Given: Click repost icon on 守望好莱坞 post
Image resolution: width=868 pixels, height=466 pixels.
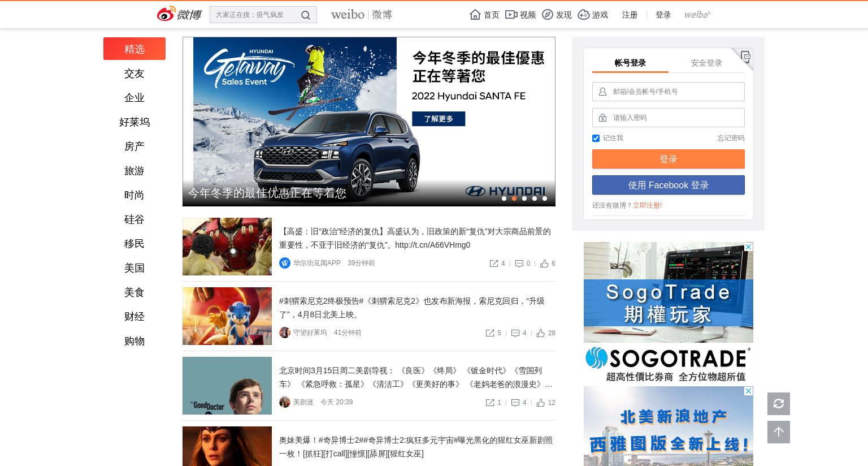Looking at the screenshot, I should pyautogui.click(x=491, y=333).
